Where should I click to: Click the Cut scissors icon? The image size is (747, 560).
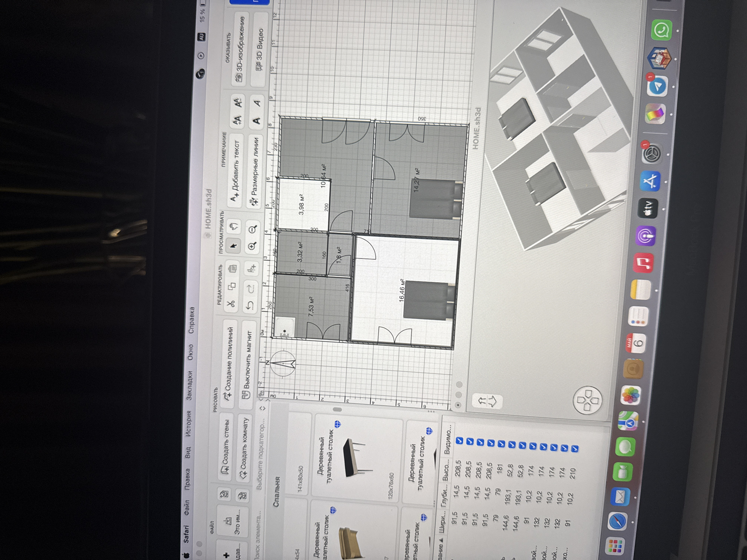(231, 303)
